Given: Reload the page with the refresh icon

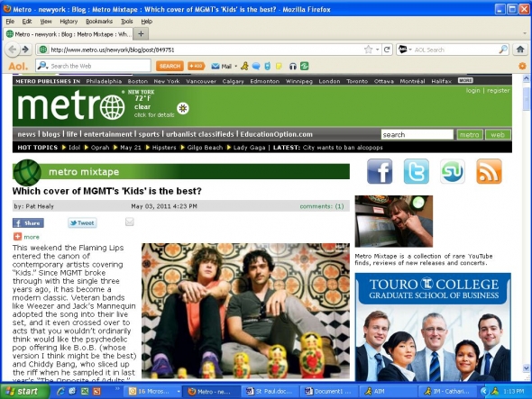Looking at the screenshot, I should pyautogui.click(x=387, y=50).
